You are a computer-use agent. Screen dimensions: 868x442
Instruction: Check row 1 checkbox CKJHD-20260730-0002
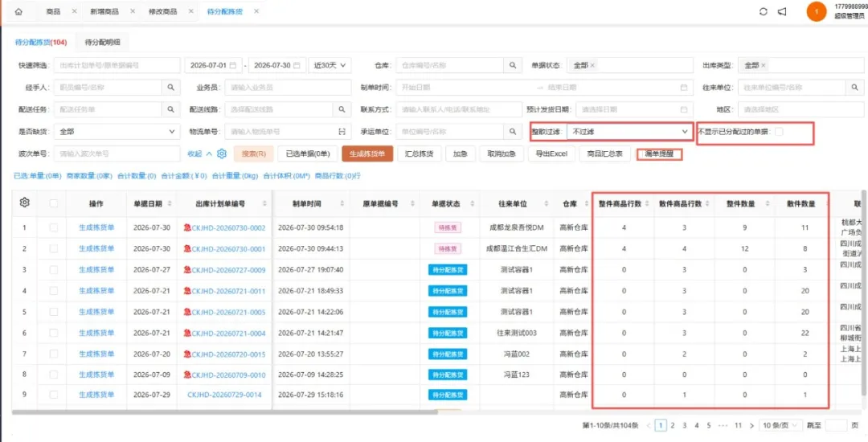[54, 227]
